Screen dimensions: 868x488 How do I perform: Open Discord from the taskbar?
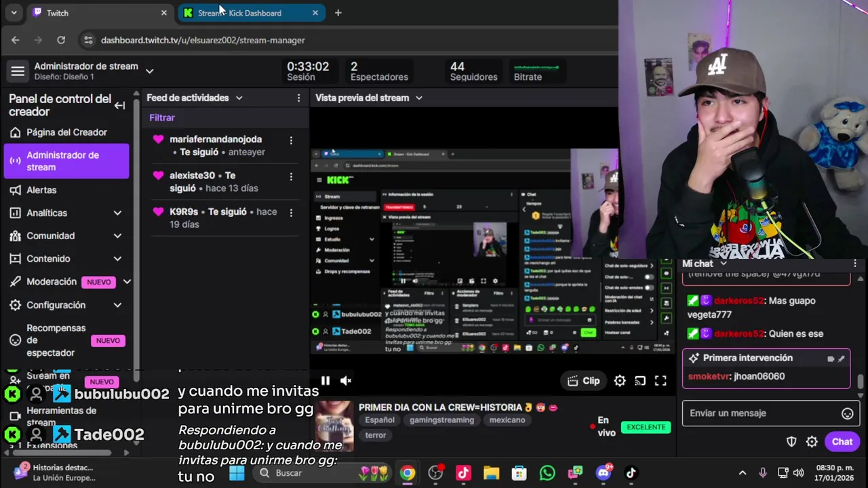pyautogui.click(x=604, y=473)
